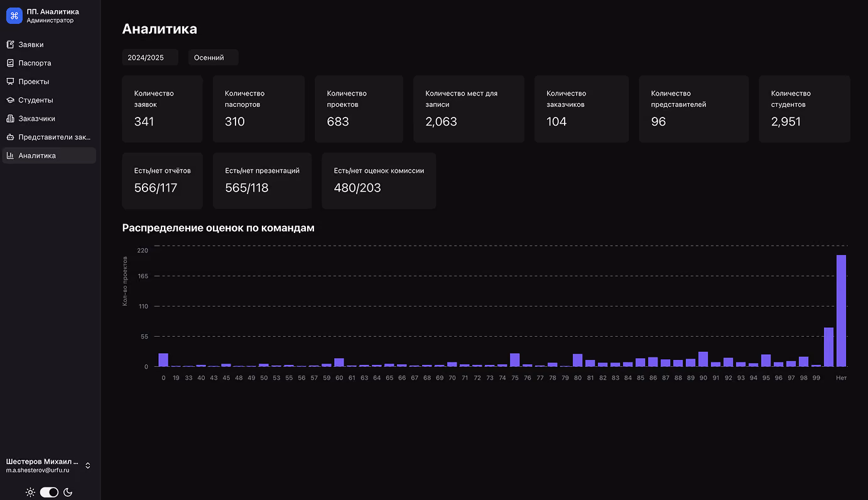This screenshot has width=868, height=500.
Task: Select the Аналитика menu item
Action: tap(49, 155)
